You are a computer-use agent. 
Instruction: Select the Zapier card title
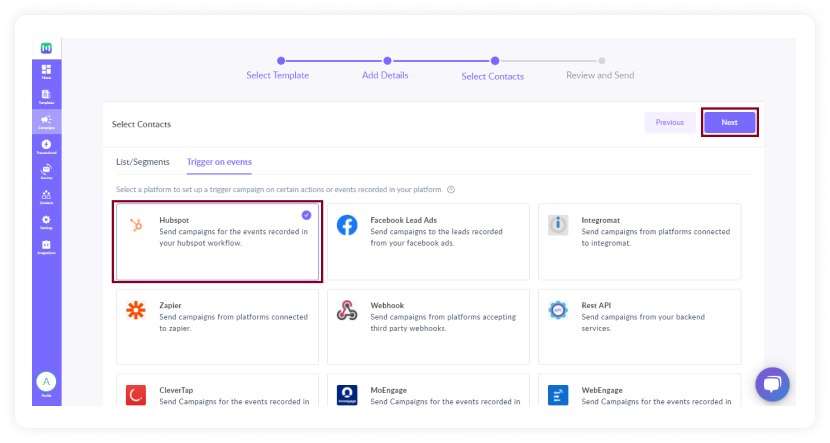point(170,305)
